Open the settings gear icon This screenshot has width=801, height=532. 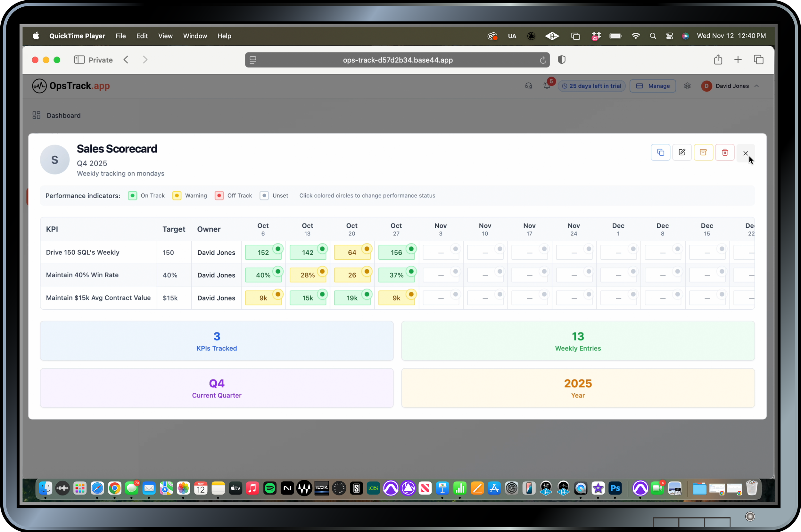click(x=687, y=86)
